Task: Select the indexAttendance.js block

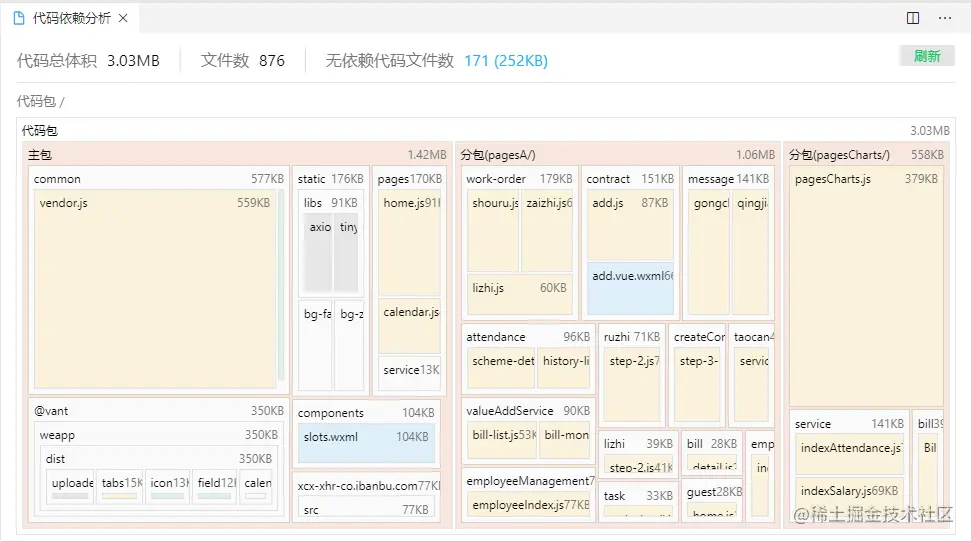Action: [849, 454]
